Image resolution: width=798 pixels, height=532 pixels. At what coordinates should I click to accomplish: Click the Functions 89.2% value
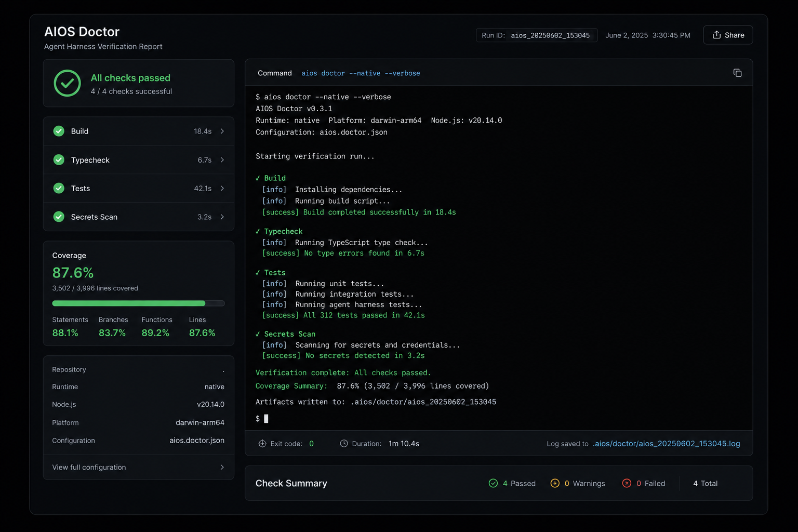point(155,333)
